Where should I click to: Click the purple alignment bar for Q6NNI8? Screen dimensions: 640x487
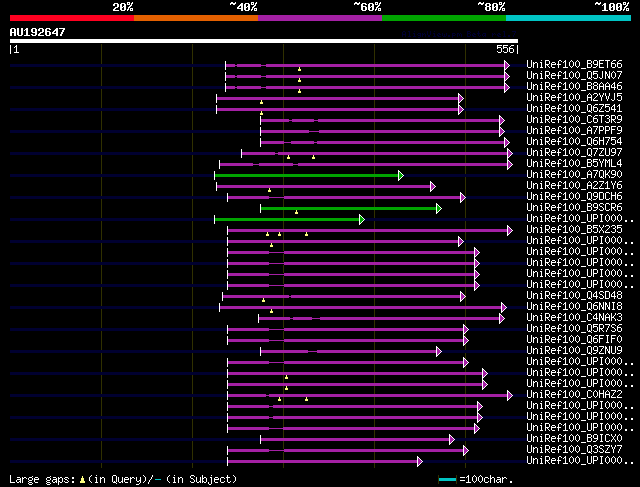(x=361, y=307)
